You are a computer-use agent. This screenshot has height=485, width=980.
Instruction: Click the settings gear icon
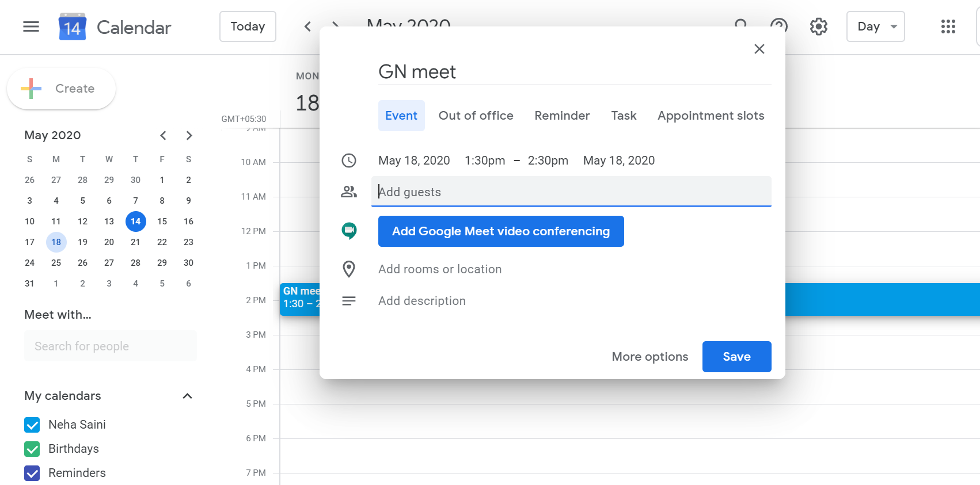click(x=818, y=26)
